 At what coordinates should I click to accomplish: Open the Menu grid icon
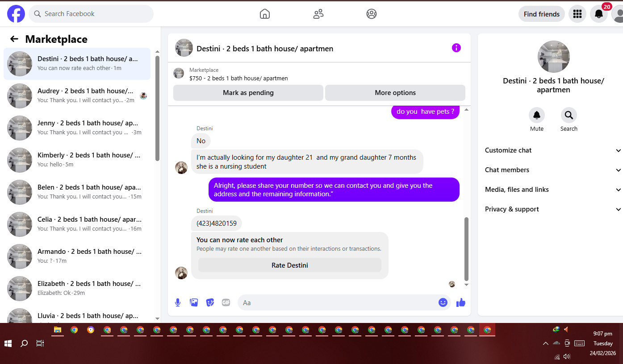point(577,14)
